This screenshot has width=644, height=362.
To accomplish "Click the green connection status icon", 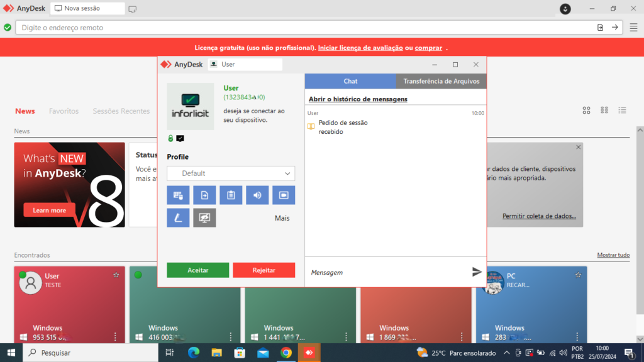I will pyautogui.click(x=8, y=28).
